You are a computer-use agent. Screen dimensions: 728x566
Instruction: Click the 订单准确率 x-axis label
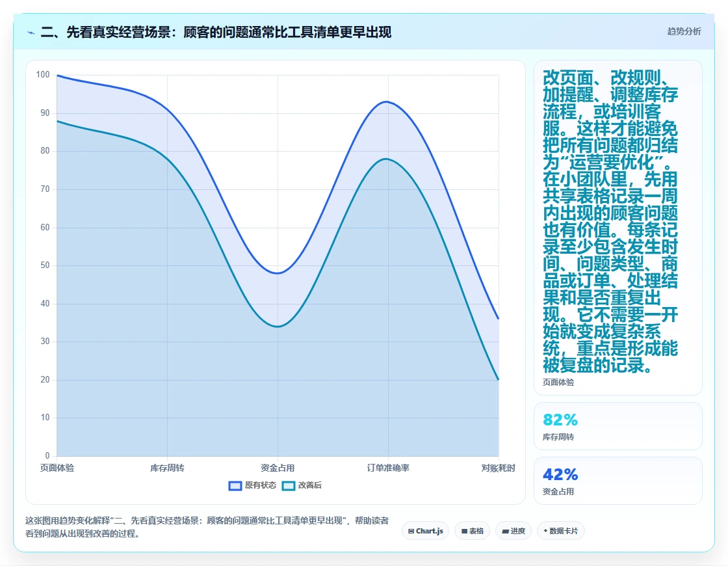388,468
